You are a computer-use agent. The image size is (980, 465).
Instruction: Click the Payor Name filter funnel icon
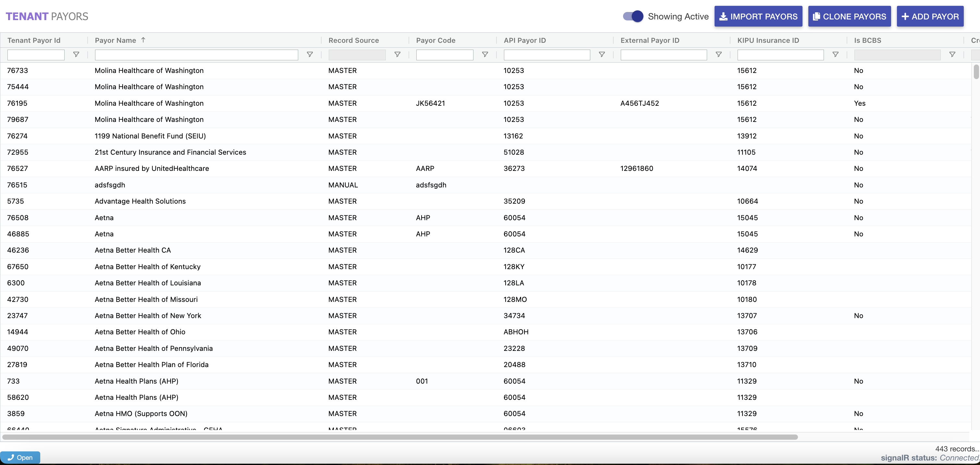click(310, 55)
